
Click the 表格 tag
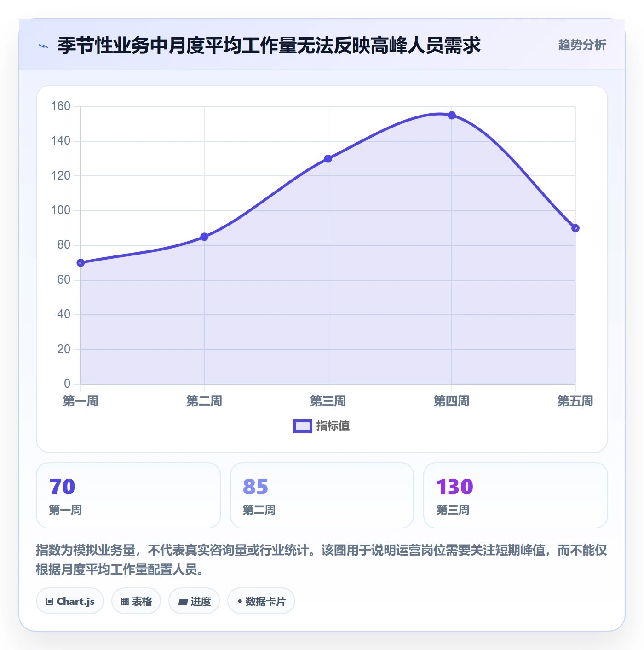[136, 601]
